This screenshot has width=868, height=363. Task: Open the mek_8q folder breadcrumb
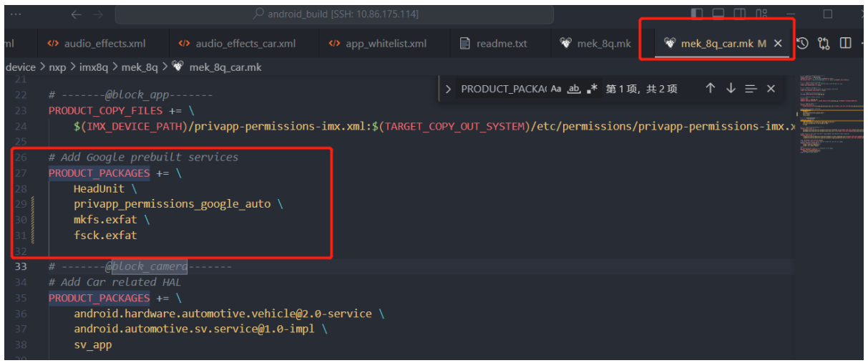pyautogui.click(x=140, y=67)
